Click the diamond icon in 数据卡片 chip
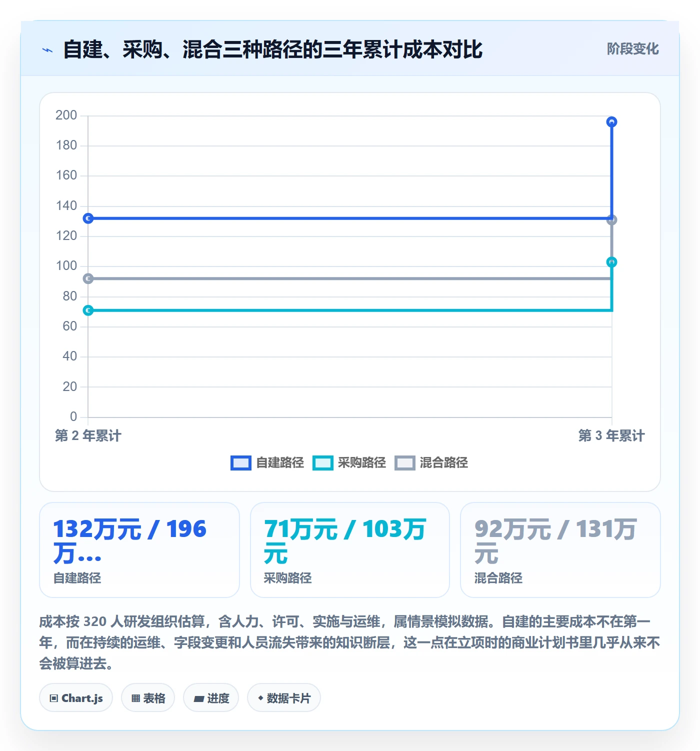The width and height of the screenshot is (700, 751). pyautogui.click(x=260, y=698)
